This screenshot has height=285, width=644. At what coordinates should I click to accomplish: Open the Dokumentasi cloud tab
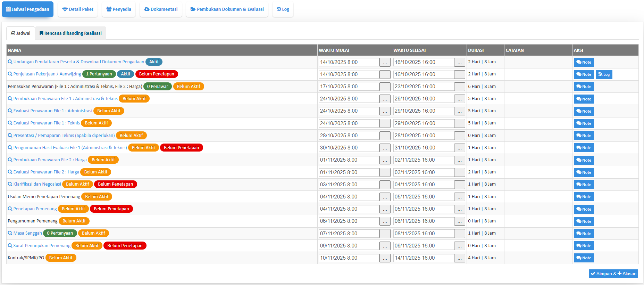pos(161,9)
